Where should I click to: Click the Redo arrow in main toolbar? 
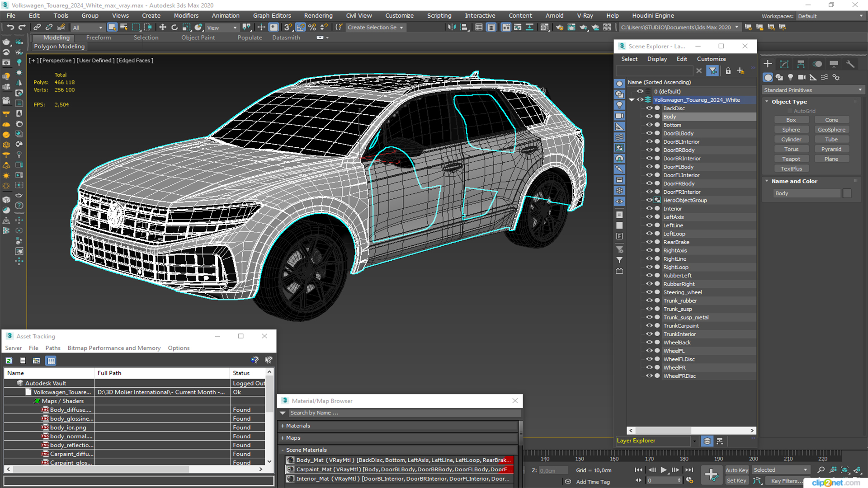[x=22, y=28]
